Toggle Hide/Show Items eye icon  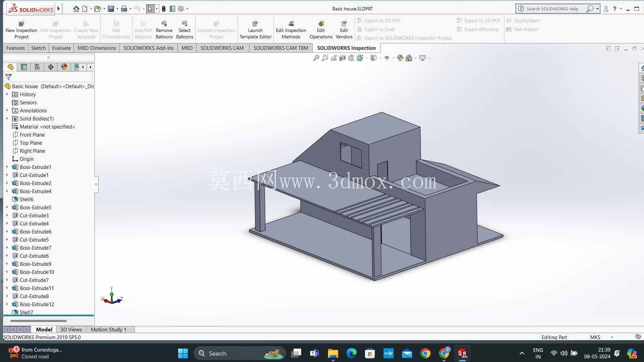(387, 58)
